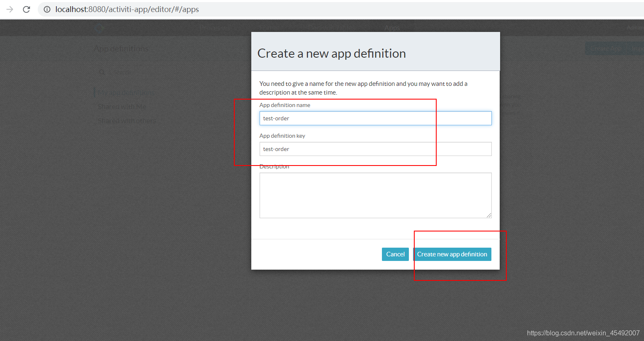This screenshot has height=341, width=644.
Task: Select My app definitions filter
Action: tap(126, 93)
